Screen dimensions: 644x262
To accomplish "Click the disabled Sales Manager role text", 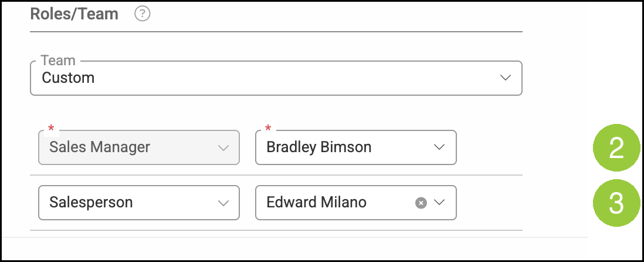I will tap(100, 147).
